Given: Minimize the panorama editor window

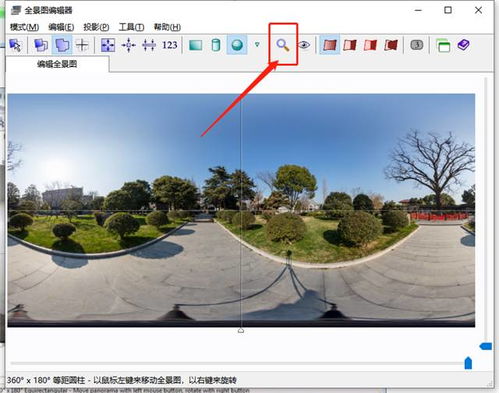Looking at the screenshot, I should pyautogui.click(x=418, y=10).
